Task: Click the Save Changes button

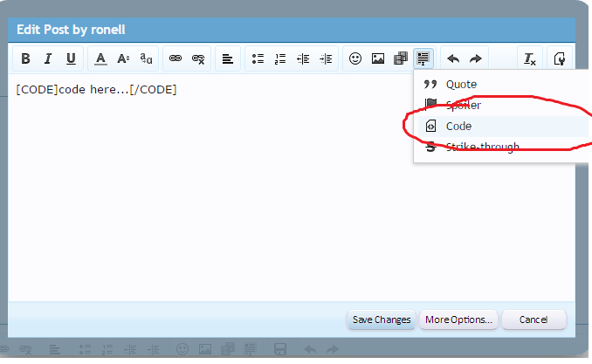Action: click(x=382, y=319)
